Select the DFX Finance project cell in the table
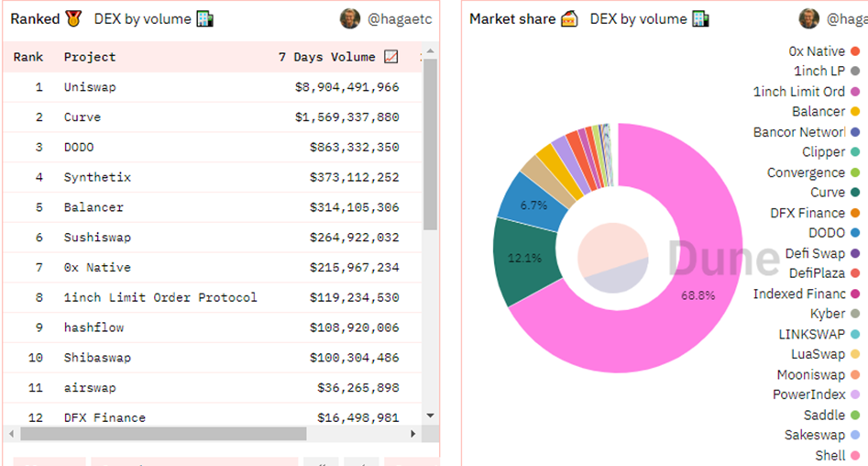This screenshot has height=466, width=868. click(x=104, y=417)
